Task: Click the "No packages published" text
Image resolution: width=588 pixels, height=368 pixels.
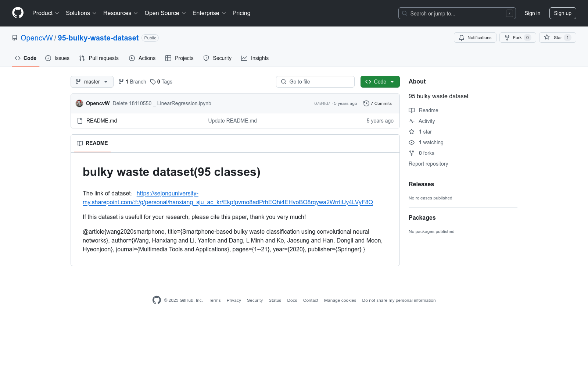Action: (x=431, y=231)
